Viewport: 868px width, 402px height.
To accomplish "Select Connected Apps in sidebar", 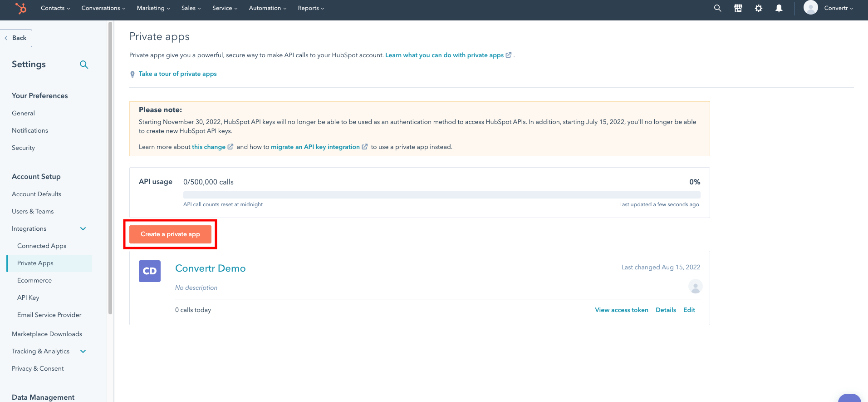I will coord(42,246).
